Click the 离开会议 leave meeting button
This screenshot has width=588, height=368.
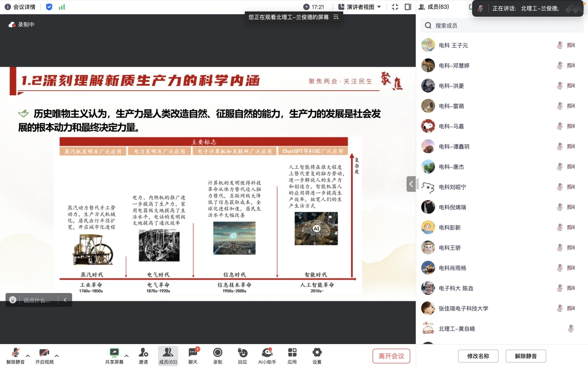[x=391, y=356]
